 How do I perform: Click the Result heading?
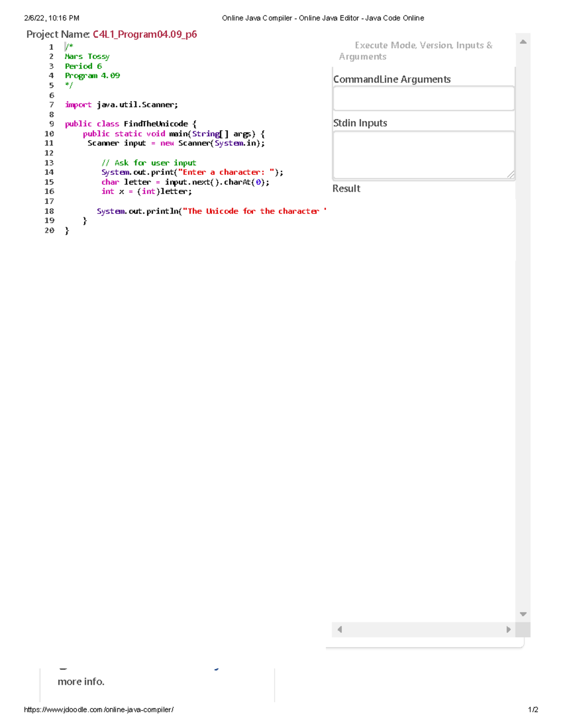point(346,188)
